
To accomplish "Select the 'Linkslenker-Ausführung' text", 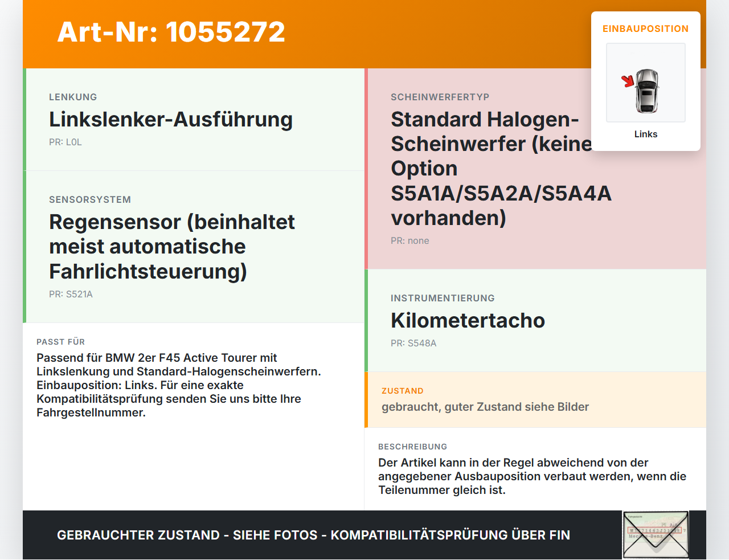I will tap(171, 120).
